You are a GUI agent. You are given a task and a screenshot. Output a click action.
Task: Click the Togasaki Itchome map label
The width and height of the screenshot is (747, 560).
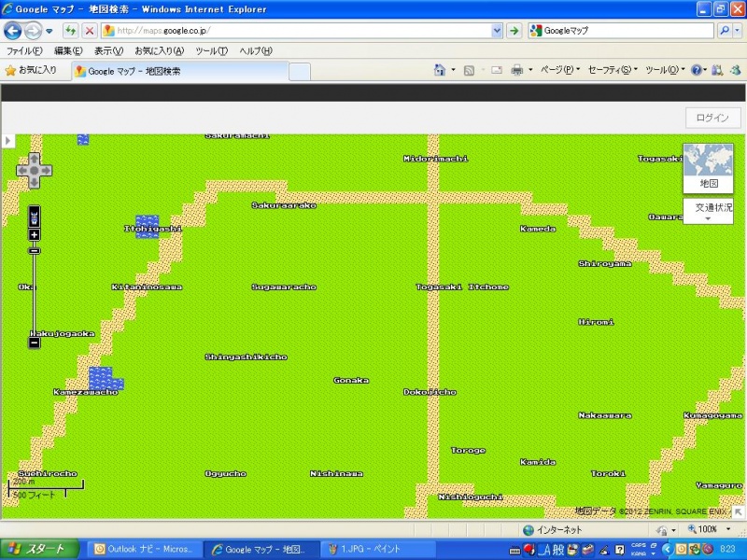point(462,287)
